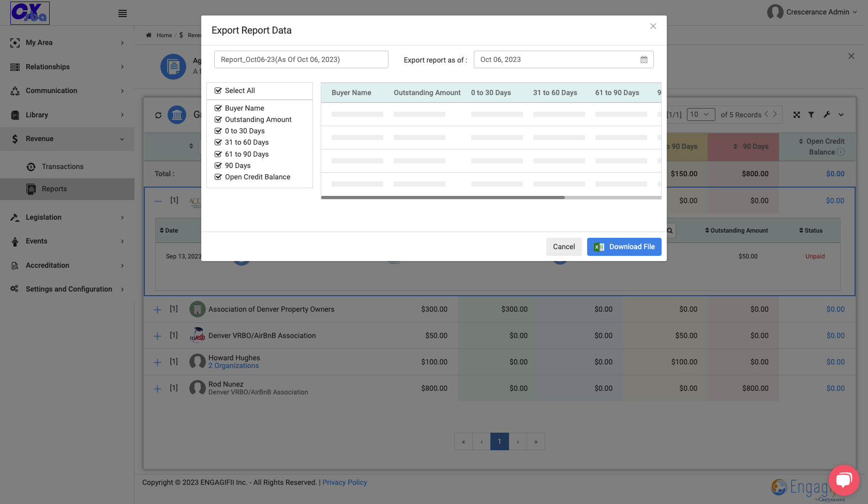868x504 pixels.
Task: Uncheck the Outstanding Amount column
Action: pos(218,119)
